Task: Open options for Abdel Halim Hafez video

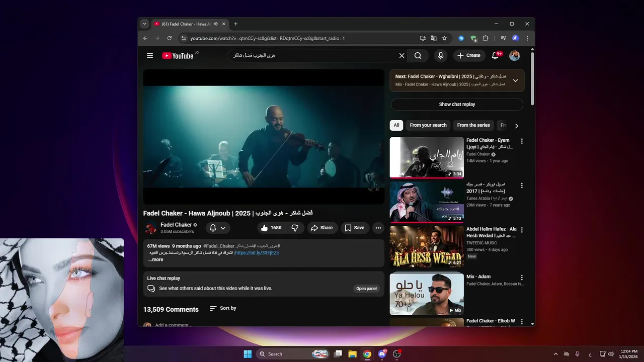Action: (522, 230)
